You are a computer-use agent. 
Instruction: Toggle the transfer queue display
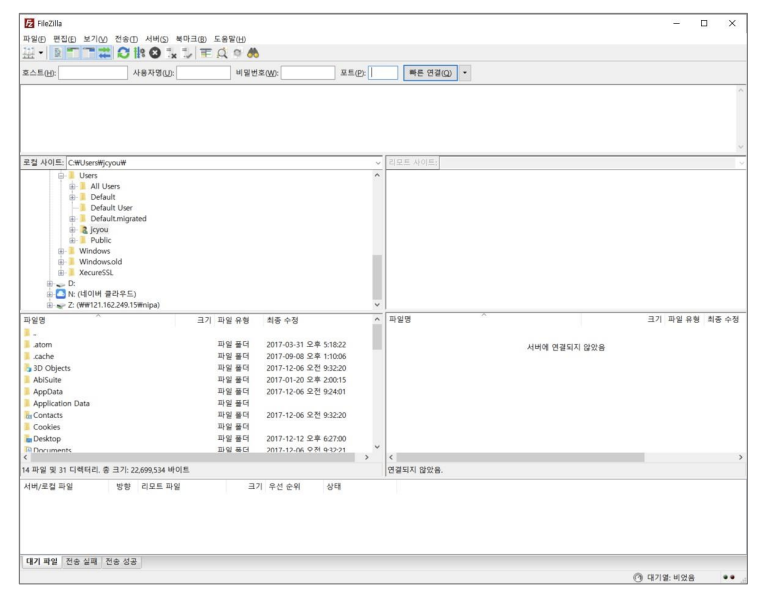pyautogui.click(x=104, y=53)
